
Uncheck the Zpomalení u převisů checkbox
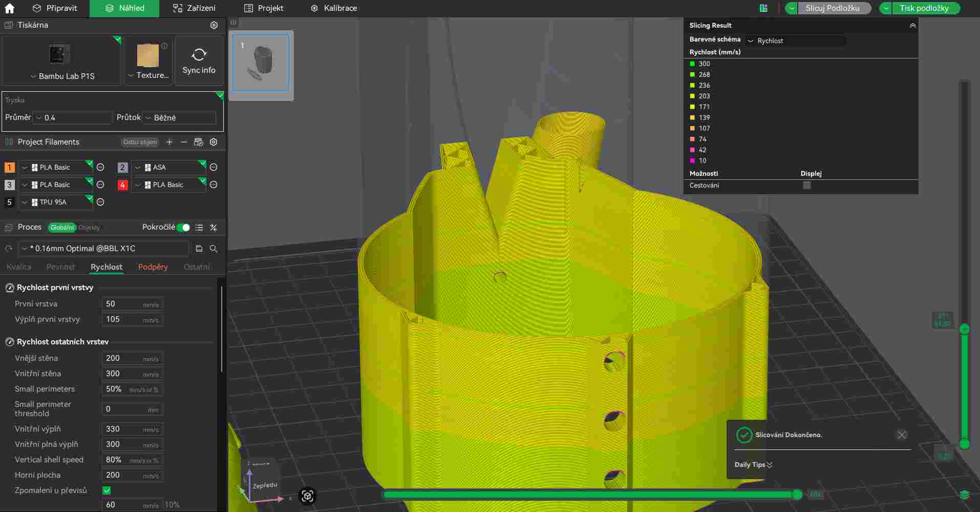106,490
